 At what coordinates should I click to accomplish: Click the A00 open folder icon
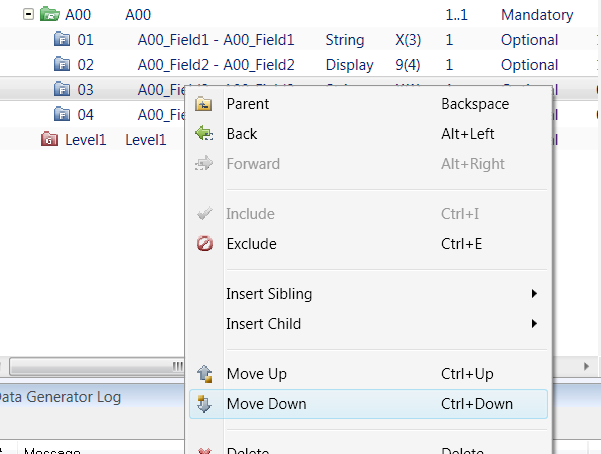click(49, 15)
